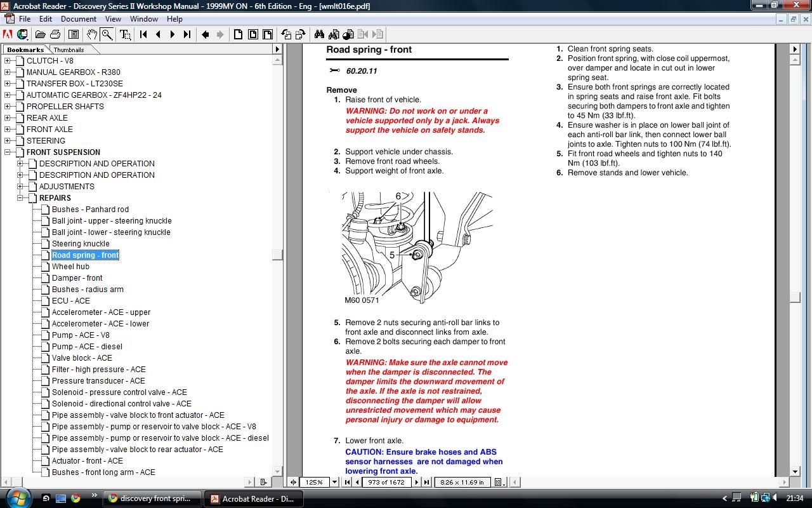Click the page number field 973 of 1672

[386, 482]
